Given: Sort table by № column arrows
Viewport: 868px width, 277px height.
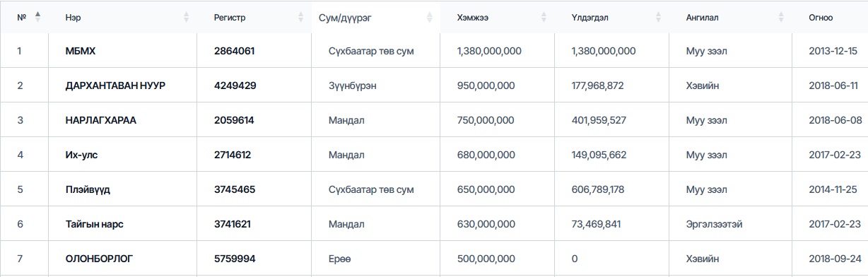Looking at the screenshot, I should click(37, 17).
